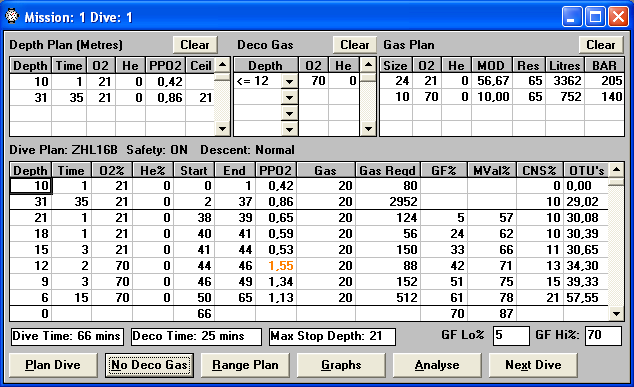This screenshot has height=387, width=634.
Task: Click MVal% column header
Action: click(492, 171)
